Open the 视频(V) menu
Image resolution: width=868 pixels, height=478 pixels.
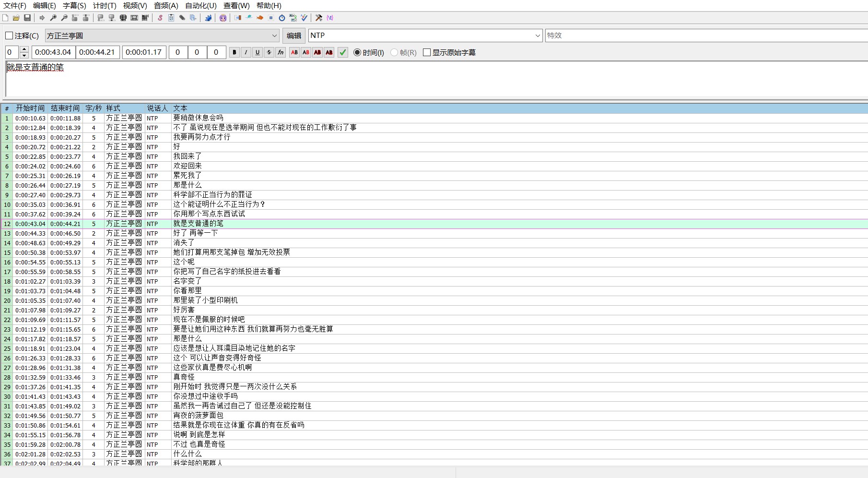pyautogui.click(x=135, y=6)
